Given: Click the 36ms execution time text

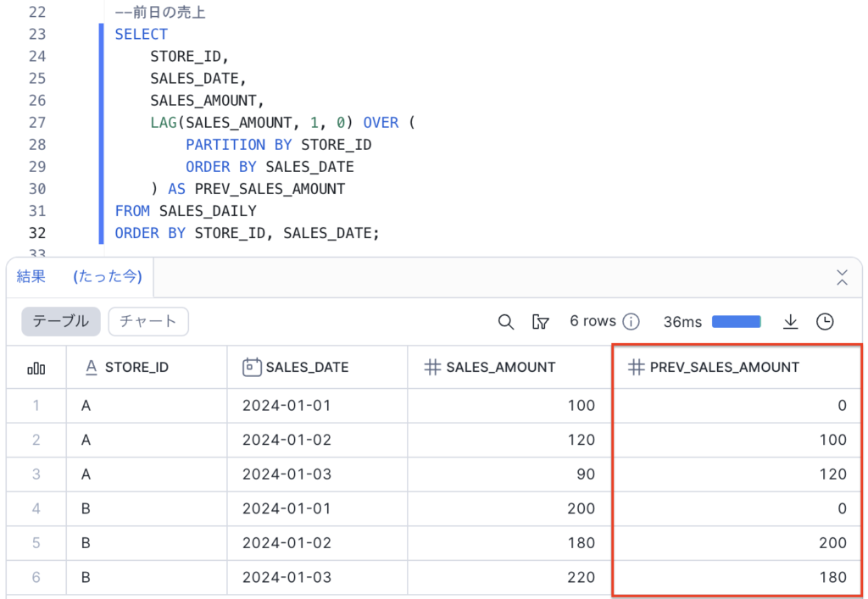Looking at the screenshot, I should [x=682, y=322].
